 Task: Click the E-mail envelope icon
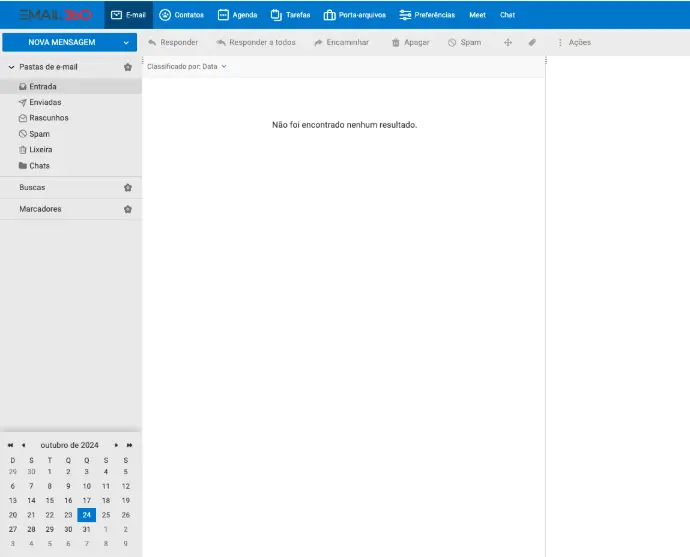tap(116, 15)
